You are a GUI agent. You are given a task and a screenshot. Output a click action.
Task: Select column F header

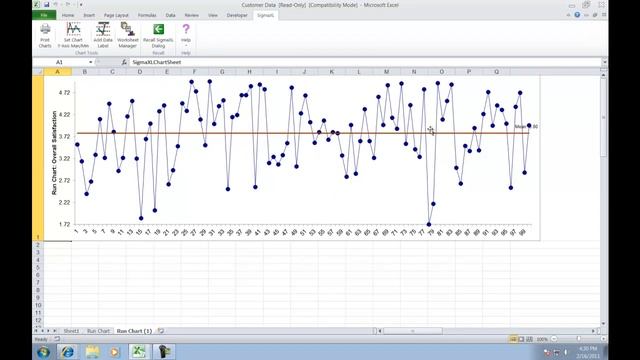[x=194, y=71]
